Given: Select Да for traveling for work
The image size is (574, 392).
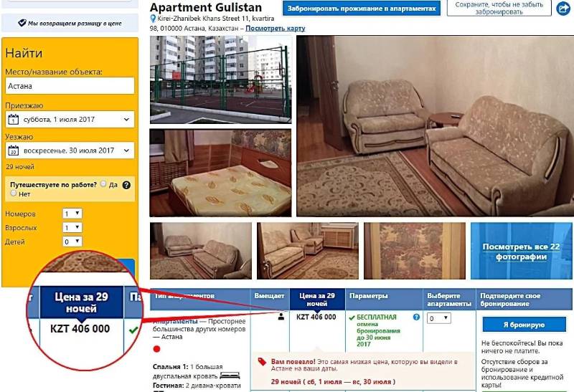Looking at the screenshot, I should [103, 183].
